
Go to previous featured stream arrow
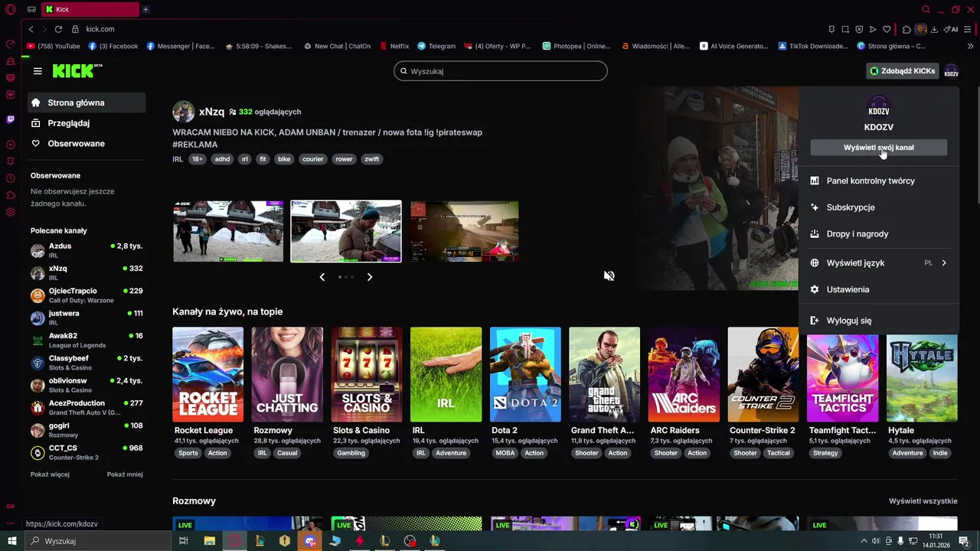pos(322,277)
